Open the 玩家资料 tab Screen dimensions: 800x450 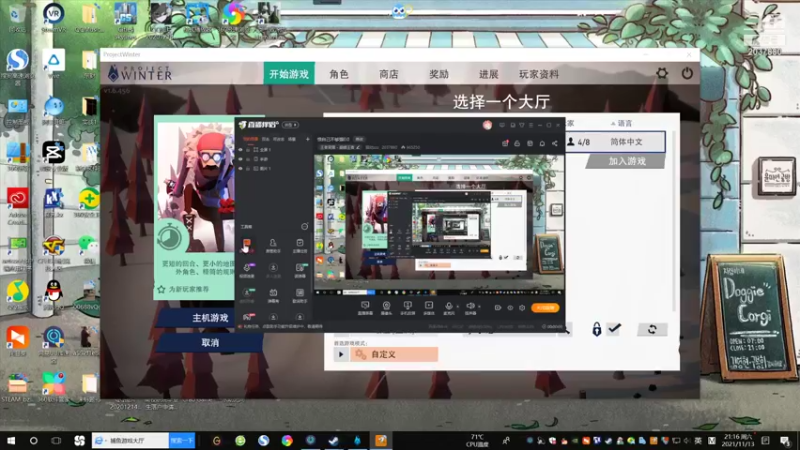point(539,74)
